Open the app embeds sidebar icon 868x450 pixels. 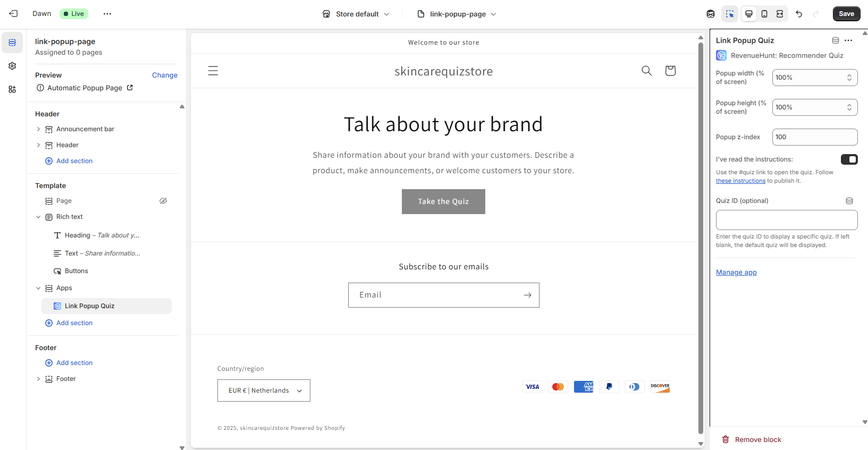pos(12,89)
